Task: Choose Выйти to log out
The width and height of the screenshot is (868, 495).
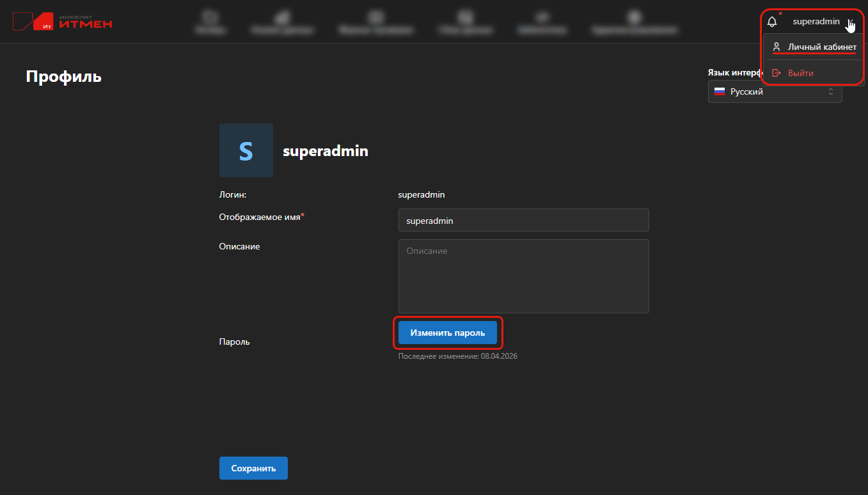Action: (x=800, y=73)
